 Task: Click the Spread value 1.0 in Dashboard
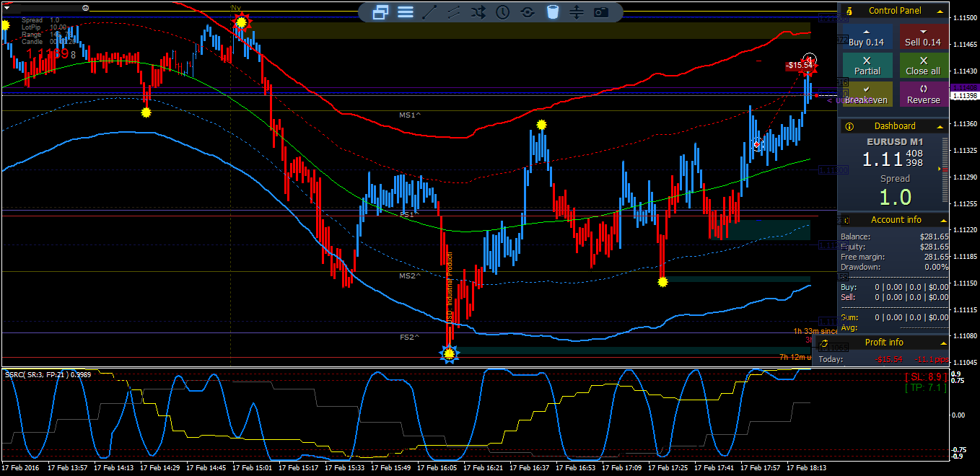click(x=894, y=196)
